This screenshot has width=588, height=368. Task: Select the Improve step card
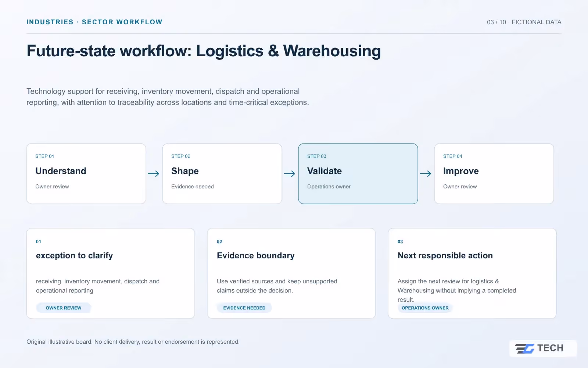point(494,174)
